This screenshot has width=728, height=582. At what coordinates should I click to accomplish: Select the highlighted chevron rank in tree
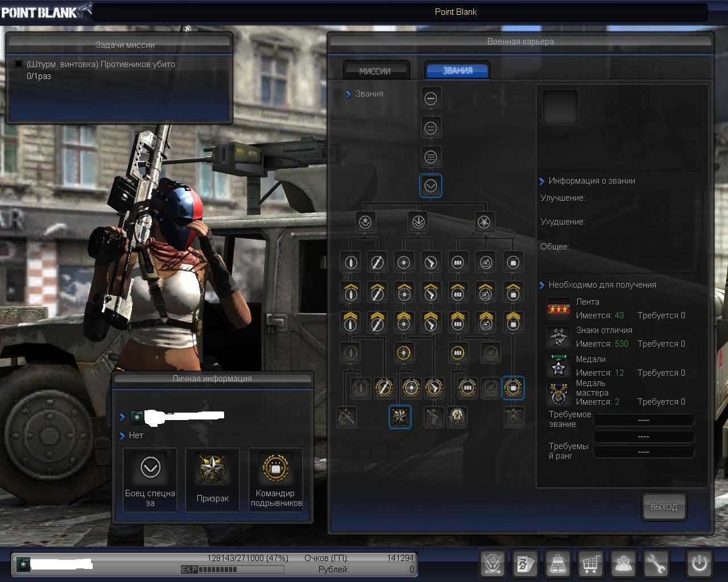pos(431,186)
